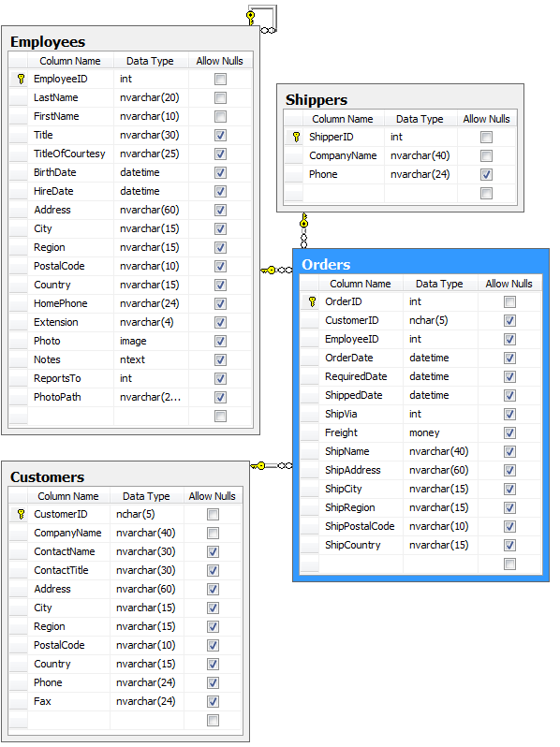Select the Employees self-reference relationship key at top
This screenshot has width=560, height=747.
click(x=251, y=18)
